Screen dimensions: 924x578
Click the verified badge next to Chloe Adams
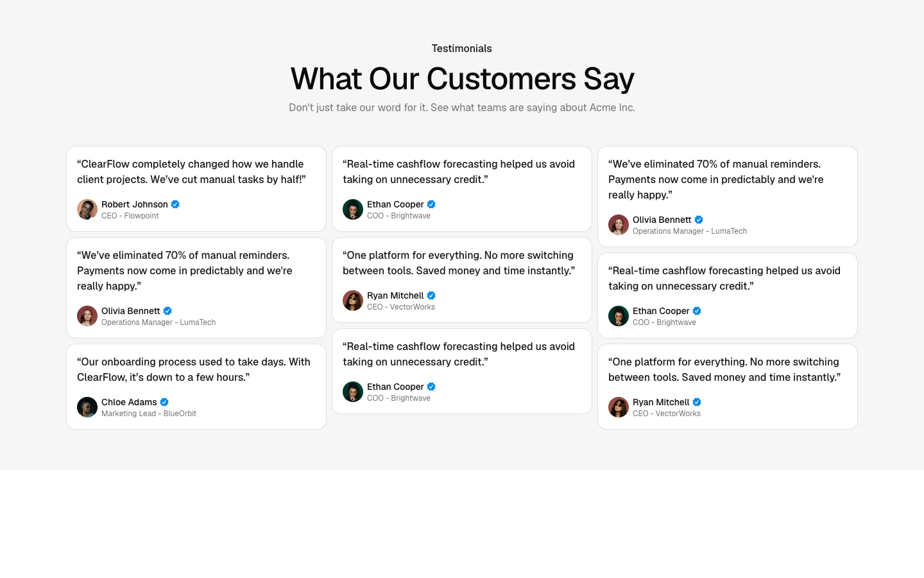[164, 402]
